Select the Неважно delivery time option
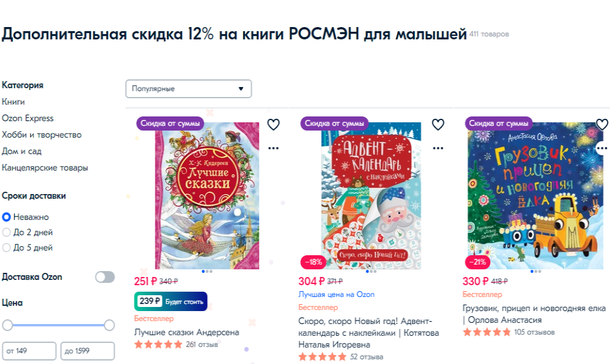 (26, 217)
